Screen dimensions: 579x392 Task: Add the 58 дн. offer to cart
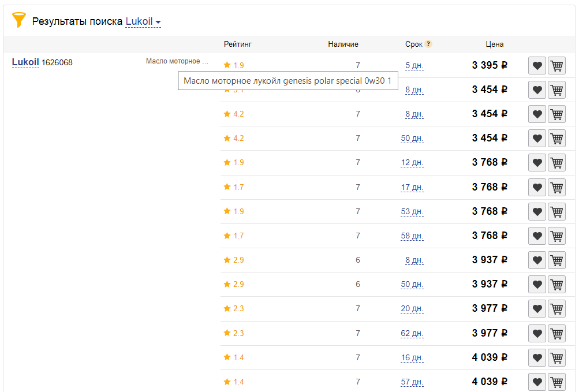557,236
